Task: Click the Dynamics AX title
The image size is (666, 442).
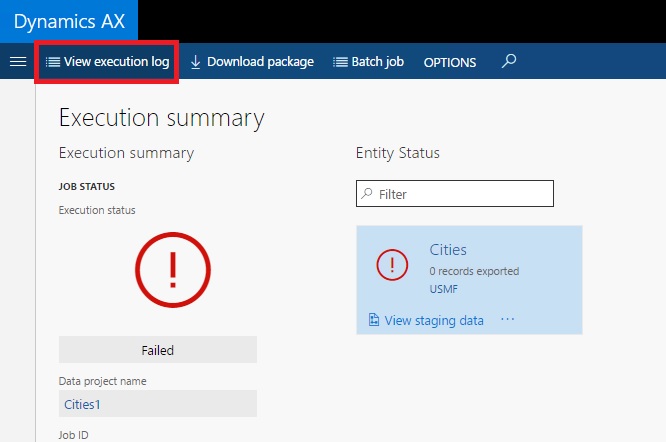Action: [x=68, y=21]
